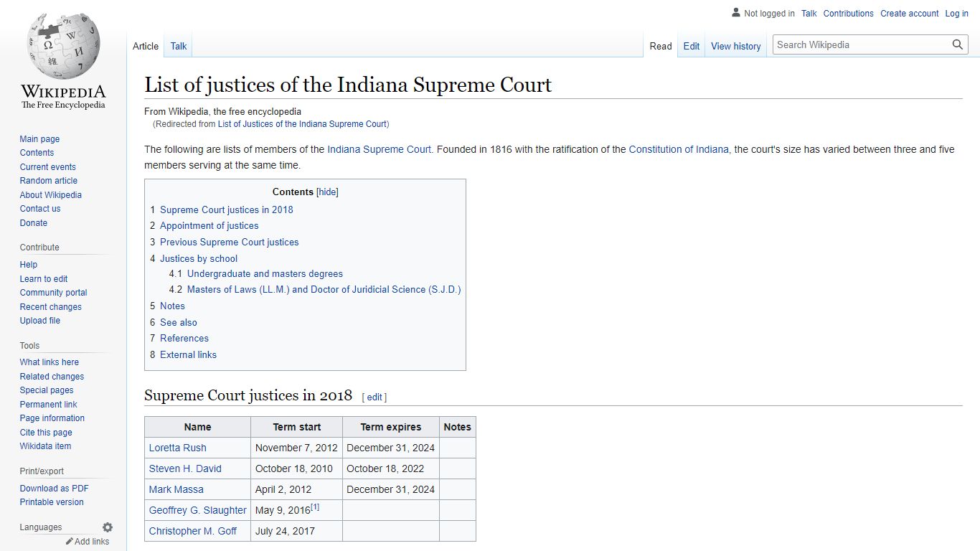The image size is (980, 551).
Task: Open the Help link
Action: [29, 265]
